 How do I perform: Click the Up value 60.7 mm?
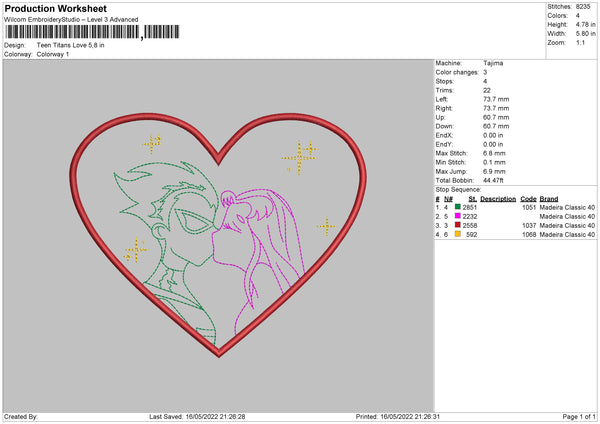coord(496,117)
